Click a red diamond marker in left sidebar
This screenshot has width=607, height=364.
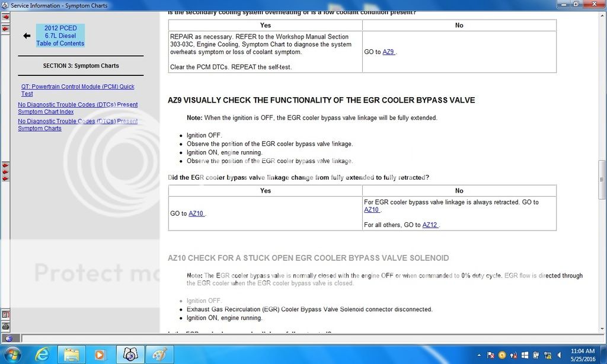5,172
